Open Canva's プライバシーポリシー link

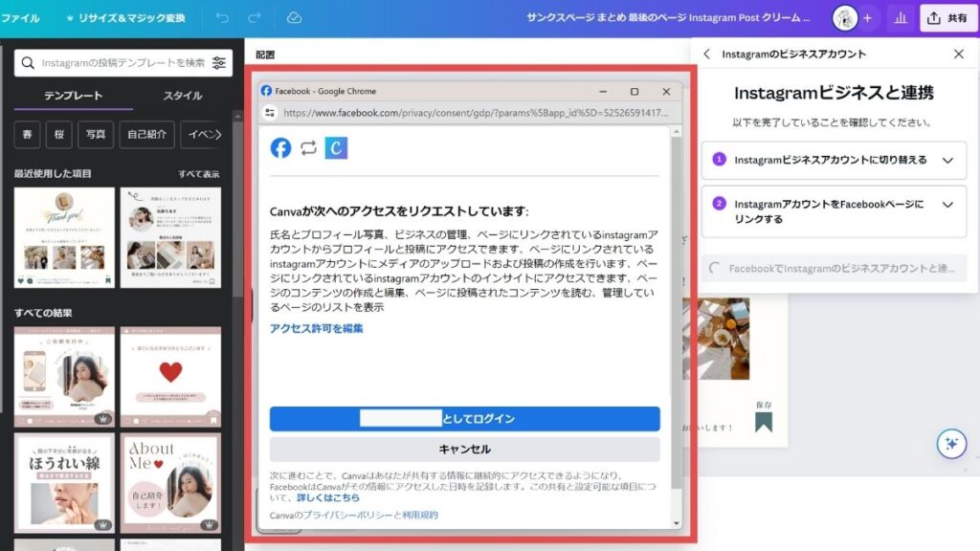click(347, 515)
